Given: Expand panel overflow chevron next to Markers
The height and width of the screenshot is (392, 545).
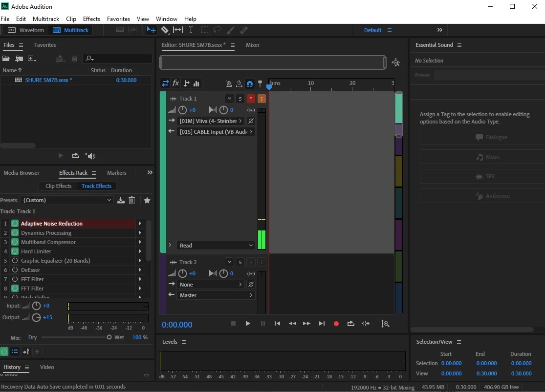Looking at the screenshot, I should [x=150, y=172].
